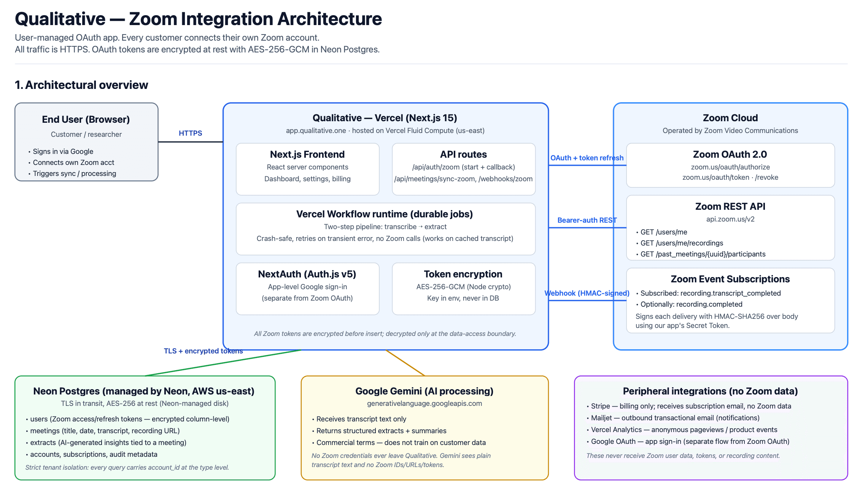Image resolution: width=868 pixels, height=491 pixels.
Task: Click the "Neon Postgres (managed by Neon, AWS us-east)" heading
Action: (x=144, y=391)
